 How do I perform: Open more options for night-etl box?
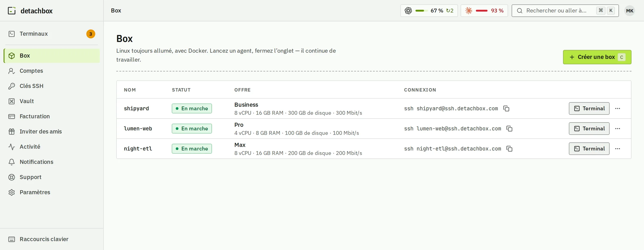(617, 149)
